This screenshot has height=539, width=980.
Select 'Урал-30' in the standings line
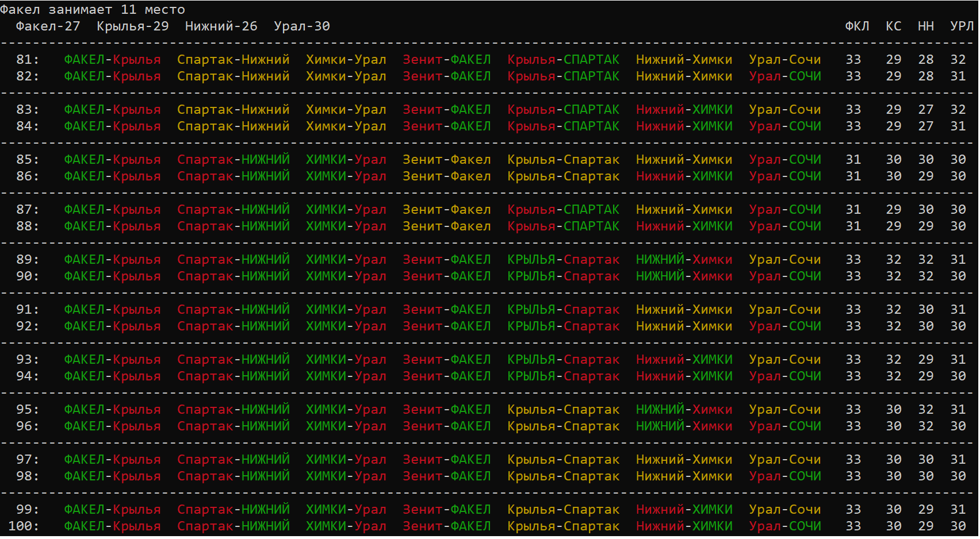pyautogui.click(x=302, y=26)
